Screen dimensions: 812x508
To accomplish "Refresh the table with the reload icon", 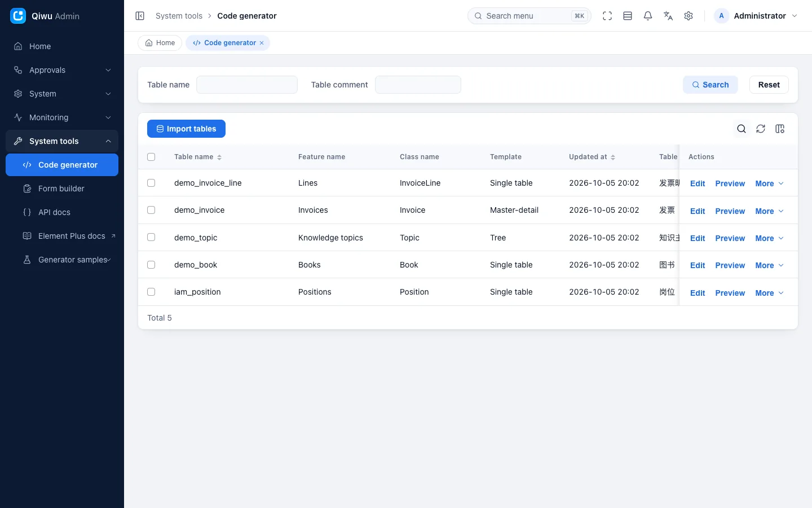I will click(x=761, y=129).
